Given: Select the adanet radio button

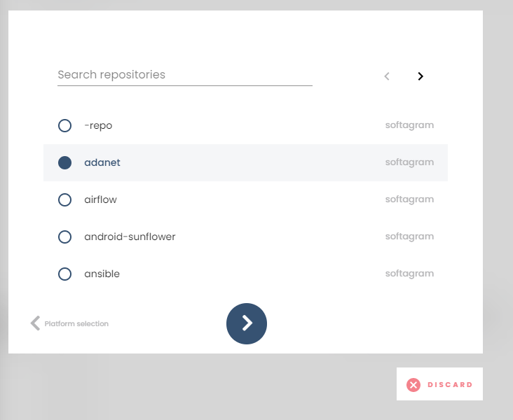Looking at the screenshot, I should click(x=64, y=162).
